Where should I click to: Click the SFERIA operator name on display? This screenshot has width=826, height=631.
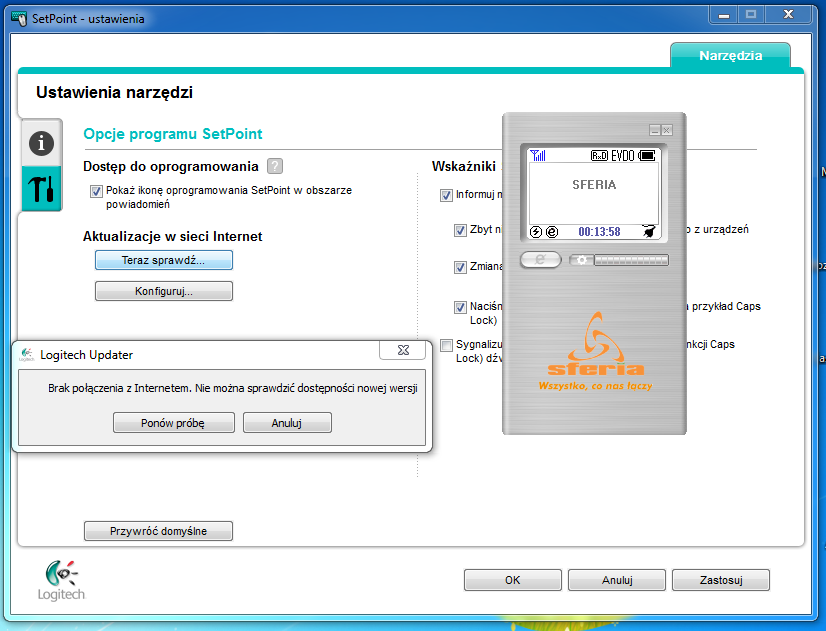click(594, 184)
